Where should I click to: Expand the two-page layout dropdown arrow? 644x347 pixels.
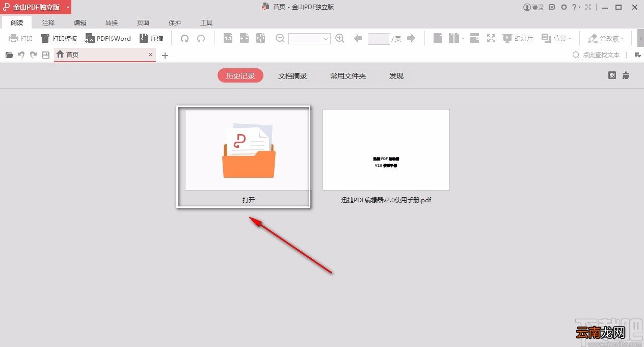pos(463,38)
